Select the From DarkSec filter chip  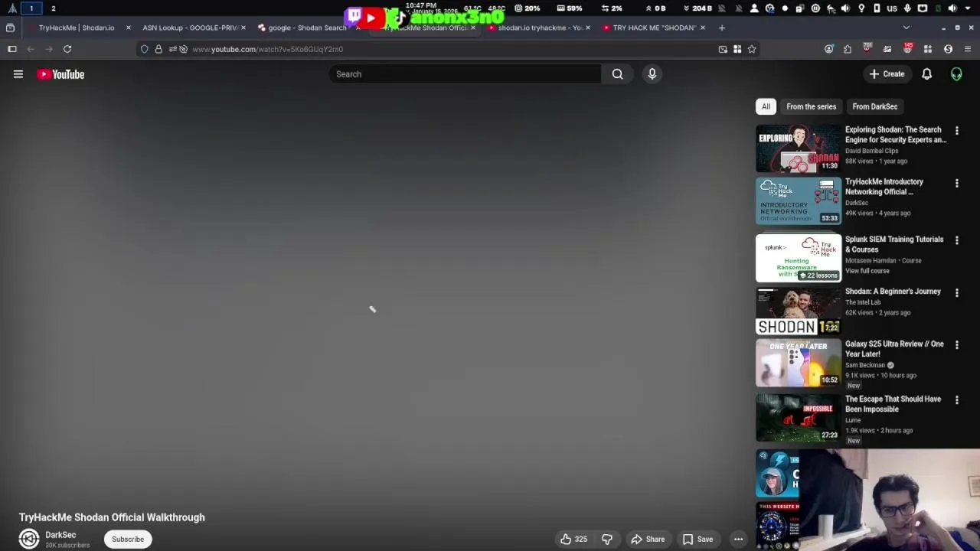tap(874, 106)
